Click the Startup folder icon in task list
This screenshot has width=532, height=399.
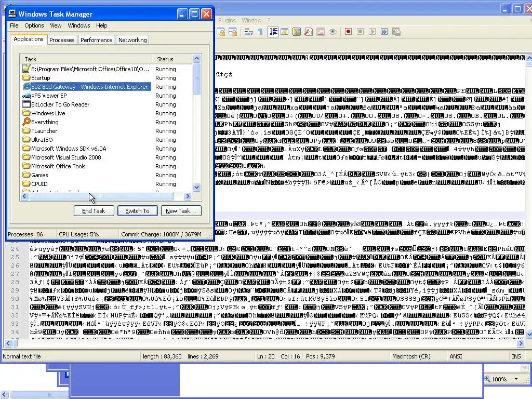coord(26,78)
